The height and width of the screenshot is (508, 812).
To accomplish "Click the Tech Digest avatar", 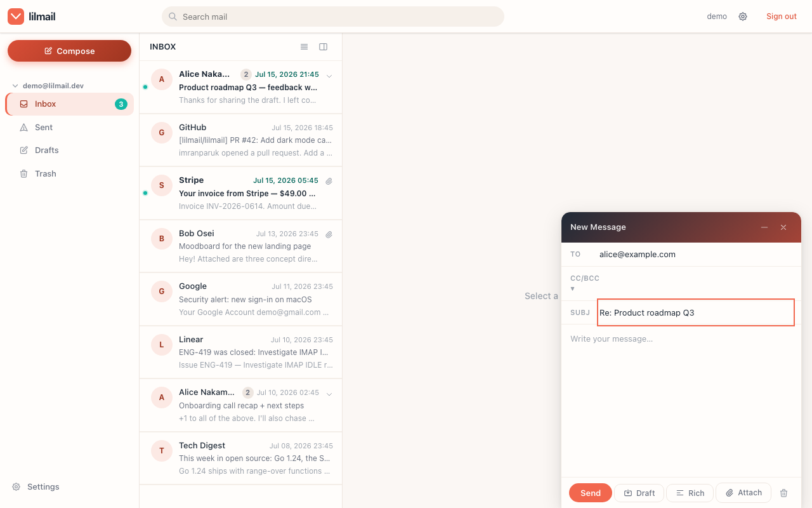I will (x=162, y=451).
